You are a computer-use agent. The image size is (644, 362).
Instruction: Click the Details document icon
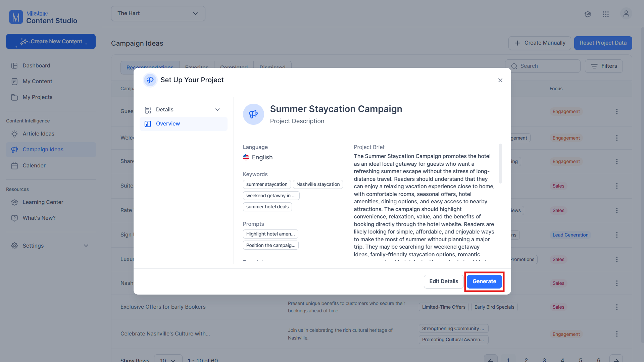(148, 110)
